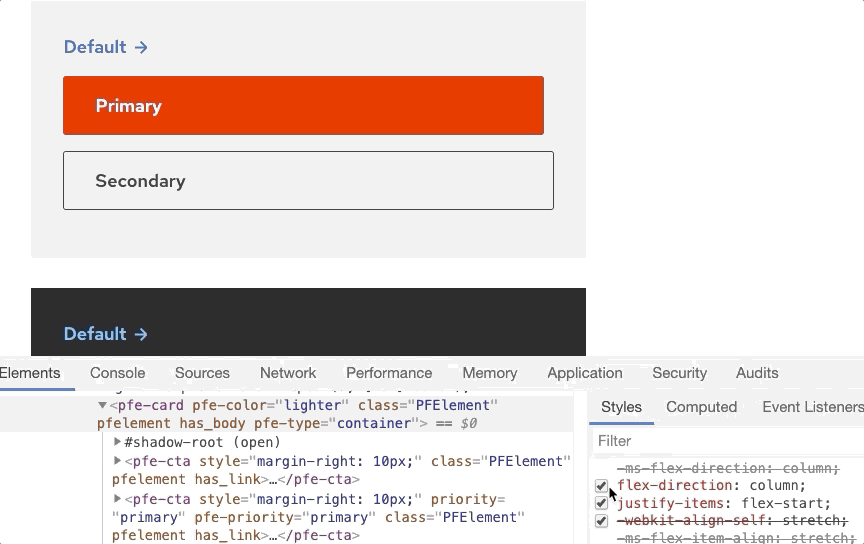Collapse the pfe-card element node

102,405
